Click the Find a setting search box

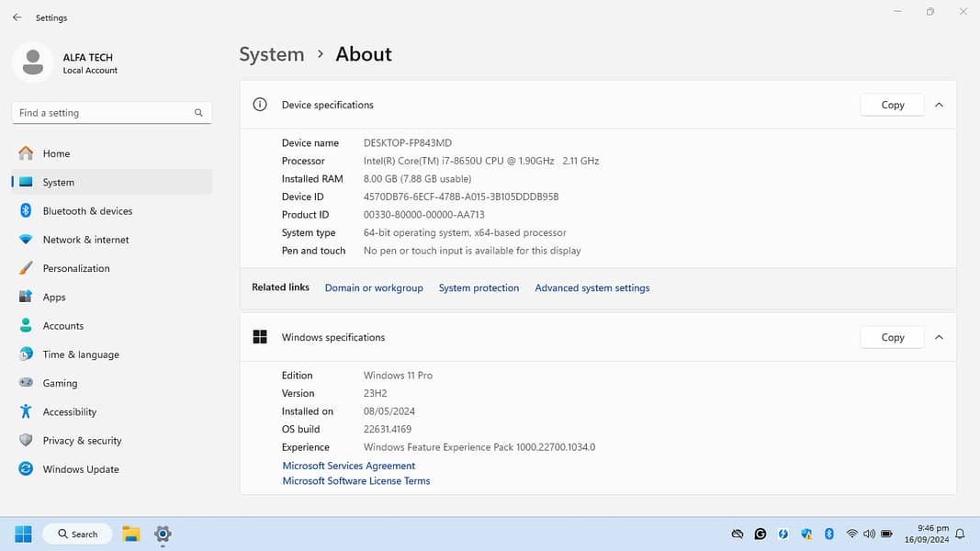coord(103,113)
